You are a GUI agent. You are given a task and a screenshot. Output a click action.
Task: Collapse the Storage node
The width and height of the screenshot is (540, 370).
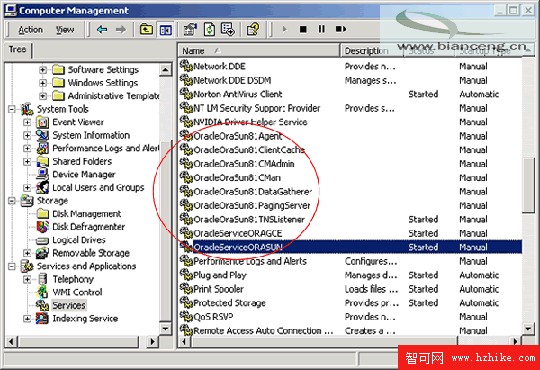pyautogui.click(x=12, y=201)
